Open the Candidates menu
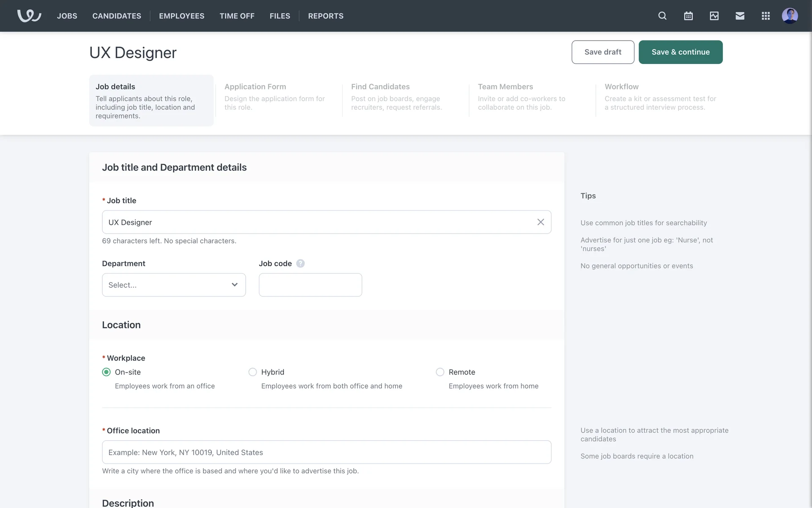 pos(117,16)
